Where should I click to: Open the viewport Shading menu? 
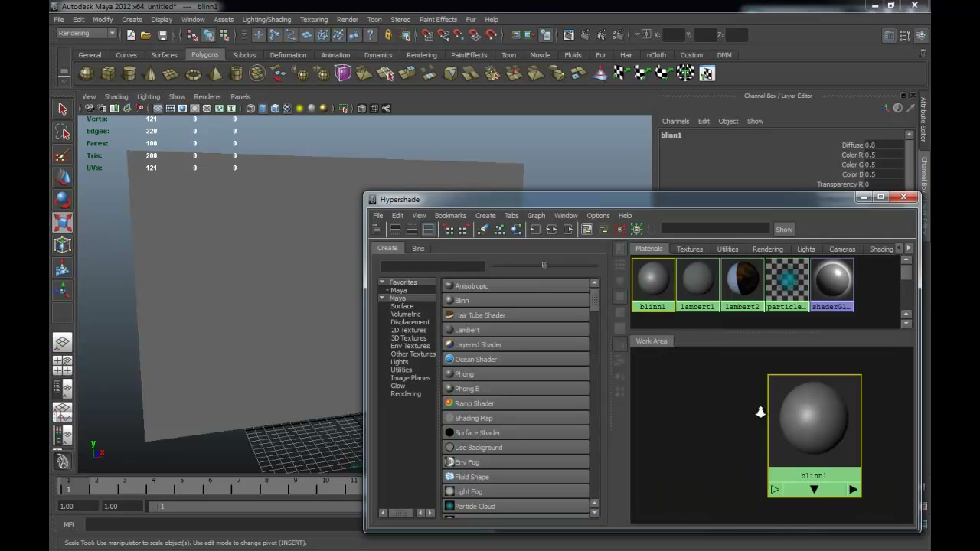click(x=116, y=97)
